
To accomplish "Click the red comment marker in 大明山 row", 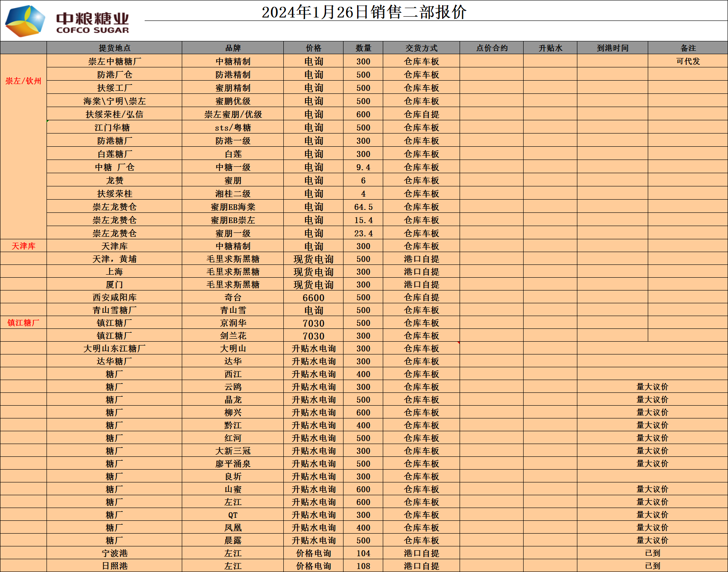I will [459, 343].
